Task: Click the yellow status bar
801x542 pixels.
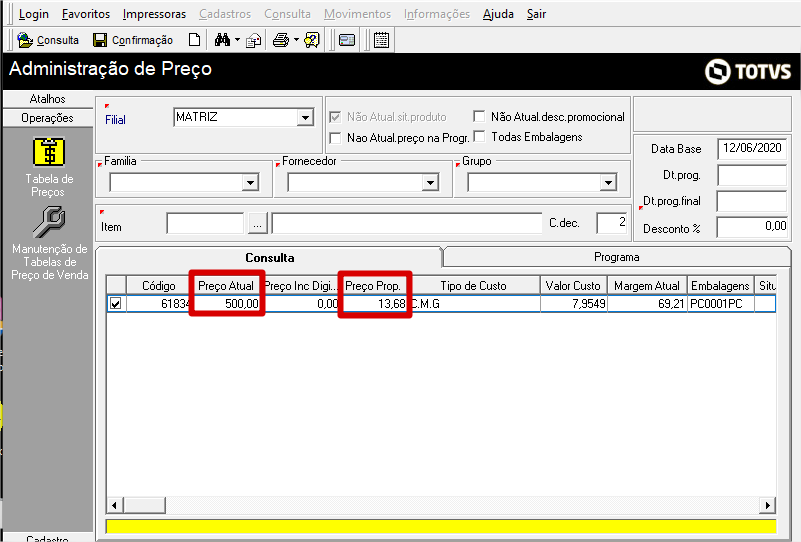Action: (x=441, y=526)
